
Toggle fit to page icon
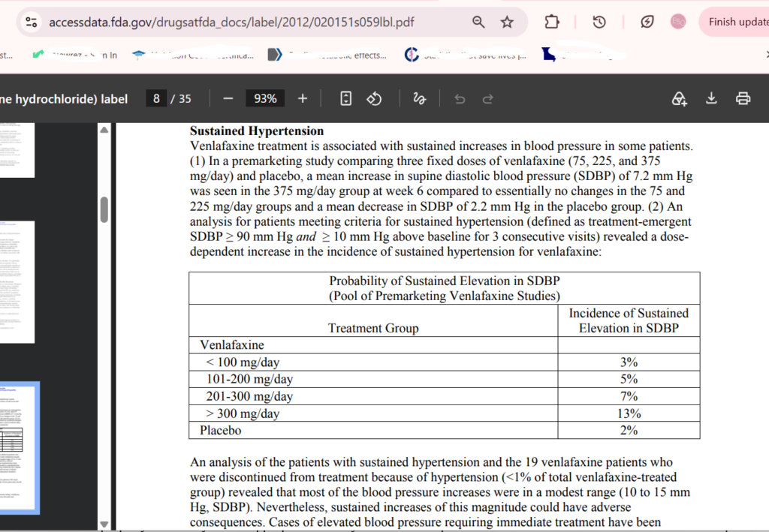pos(345,98)
